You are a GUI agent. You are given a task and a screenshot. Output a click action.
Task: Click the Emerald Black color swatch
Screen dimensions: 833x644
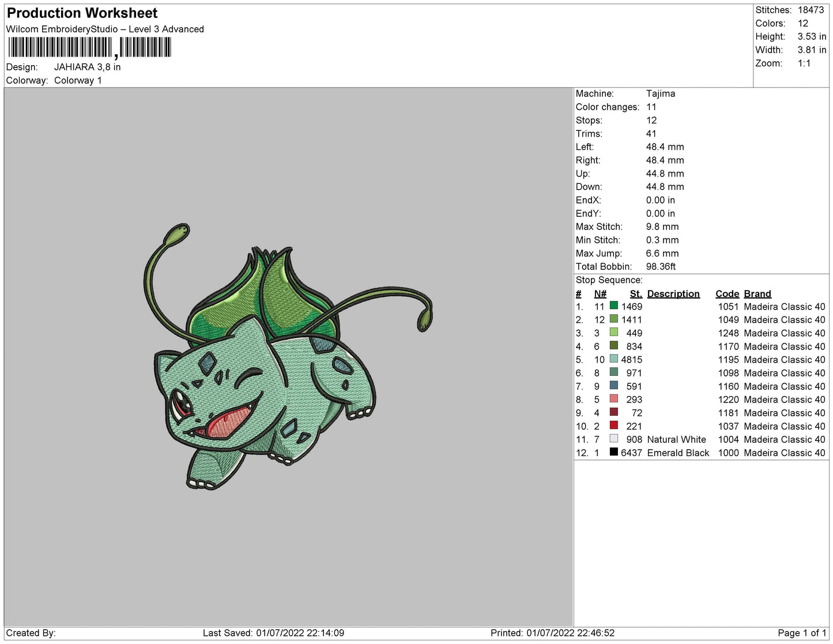(614, 452)
